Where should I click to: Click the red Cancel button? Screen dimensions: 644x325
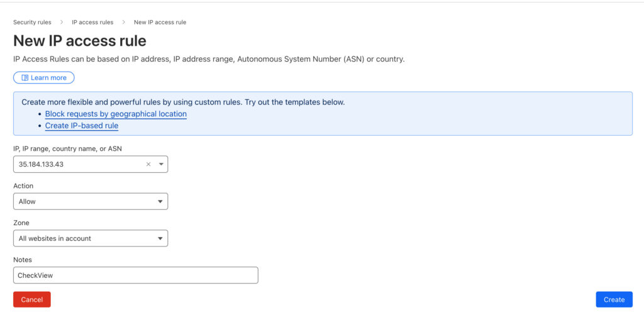(x=31, y=300)
